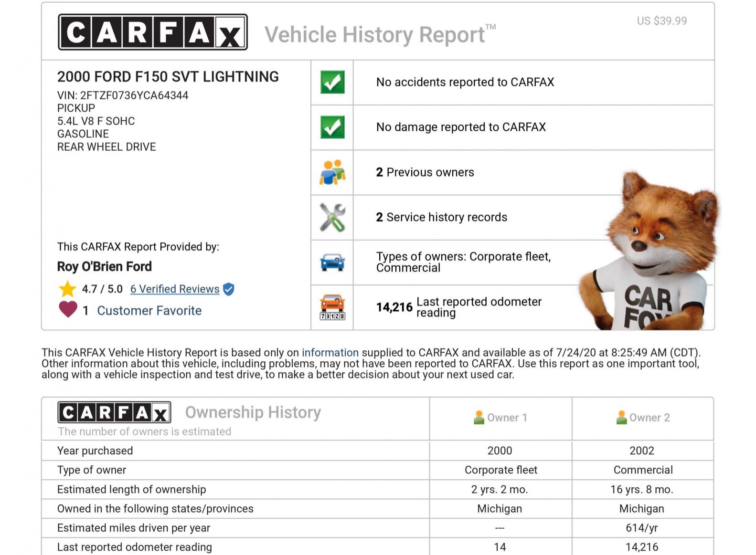Click 'Estimated miles driven per year' label
This screenshot has height=555, width=756.
click(x=134, y=528)
